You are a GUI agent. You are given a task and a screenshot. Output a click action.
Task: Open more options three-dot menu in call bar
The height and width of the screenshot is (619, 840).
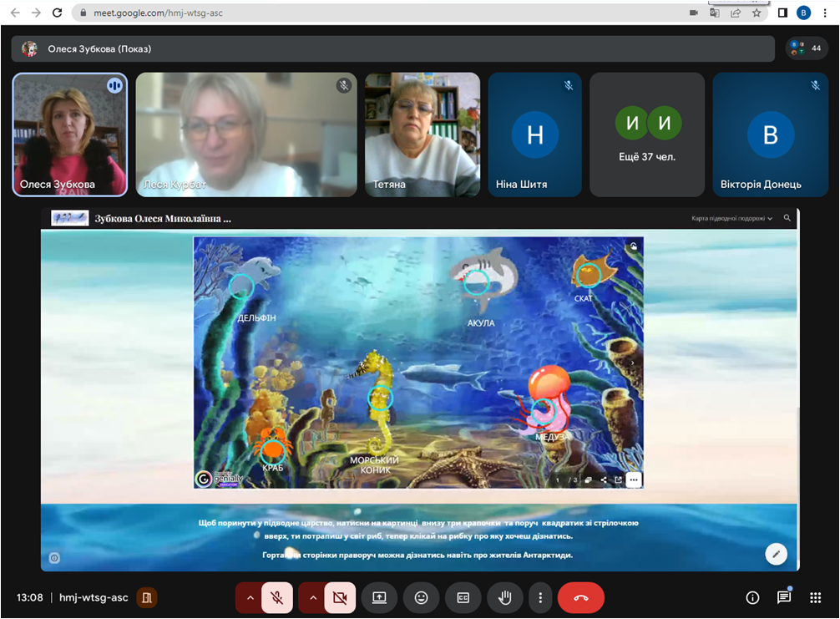coord(541,597)
